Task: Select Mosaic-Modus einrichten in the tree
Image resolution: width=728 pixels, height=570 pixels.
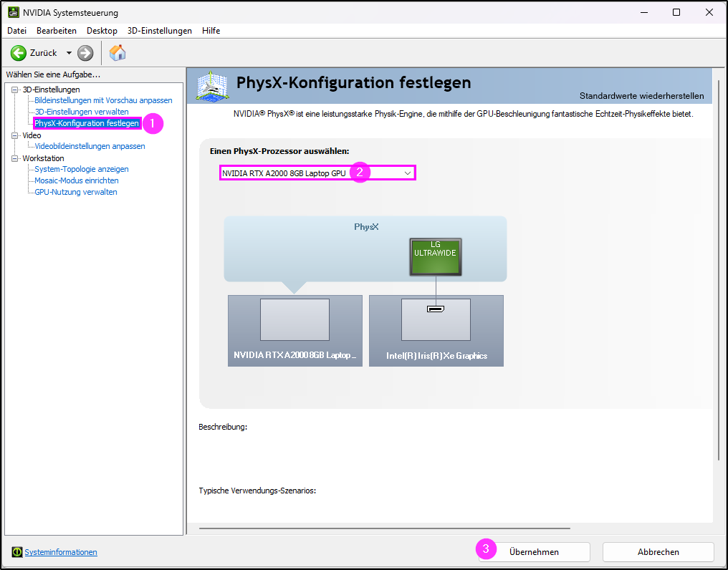Action: click(x=77, y=180)
